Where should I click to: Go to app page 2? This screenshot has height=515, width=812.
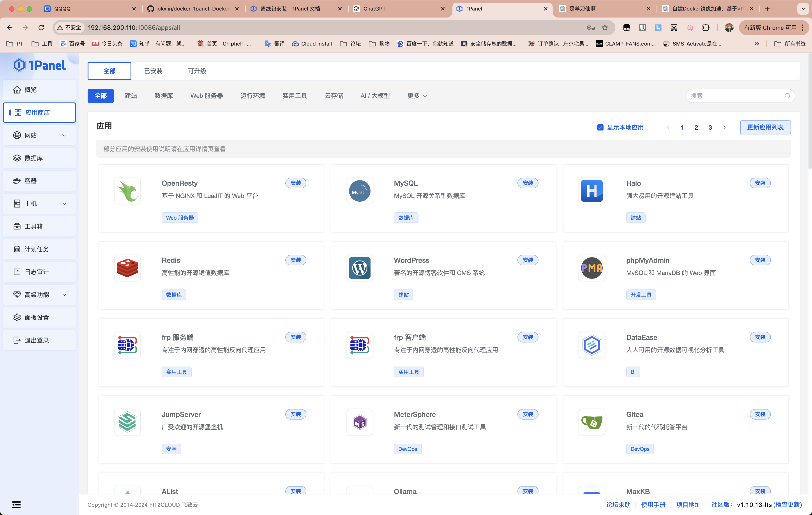click(696, 127)
